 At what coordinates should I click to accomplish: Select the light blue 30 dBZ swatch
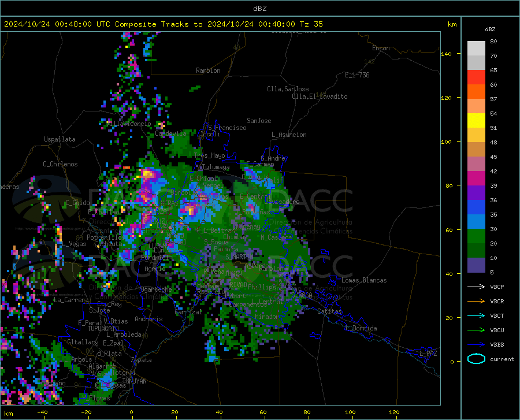pyautogui.click(x=476, y=222)
